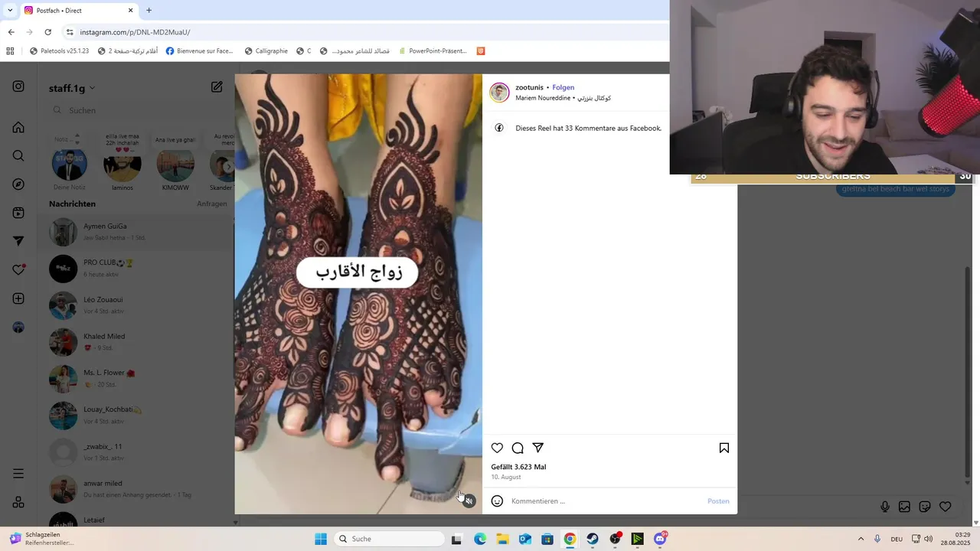Open chat with Léo Zouaoui

(x=136, y=305)
